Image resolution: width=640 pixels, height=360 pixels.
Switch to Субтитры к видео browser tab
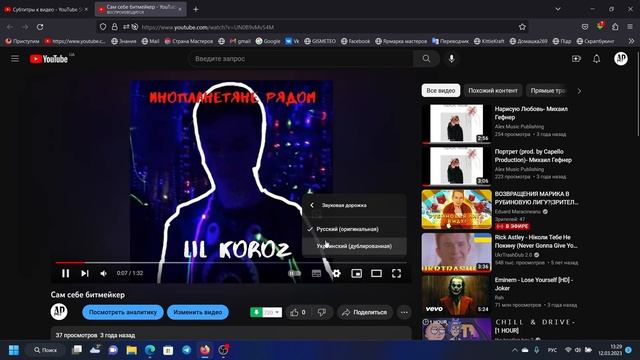46,9
